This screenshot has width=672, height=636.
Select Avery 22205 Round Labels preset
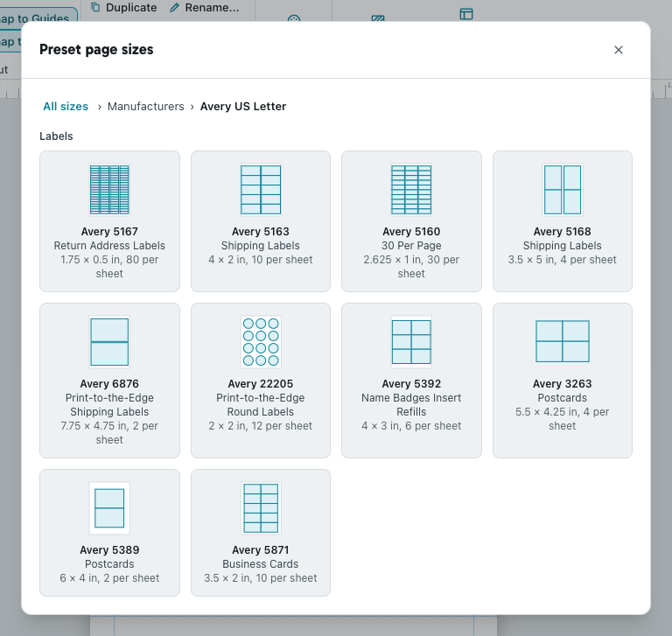261,381
